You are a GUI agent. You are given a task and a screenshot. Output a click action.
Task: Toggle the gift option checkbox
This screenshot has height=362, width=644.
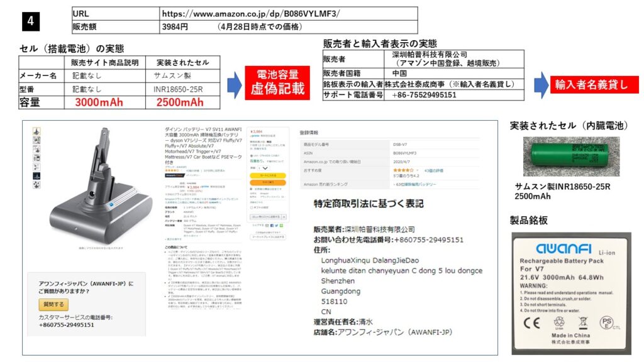point(252,206)
